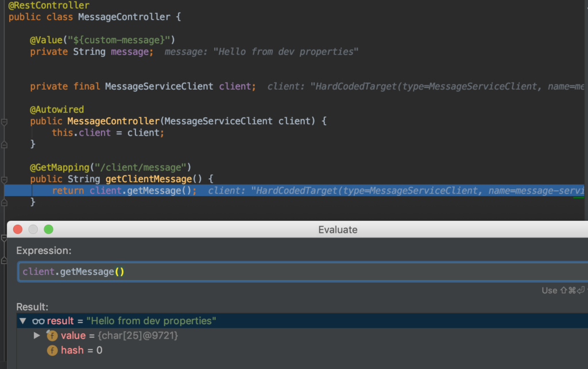This screenshot has height=369, width=588.
Task: Click the highlighted return client.getMessage() line
Action: [124, 190]
